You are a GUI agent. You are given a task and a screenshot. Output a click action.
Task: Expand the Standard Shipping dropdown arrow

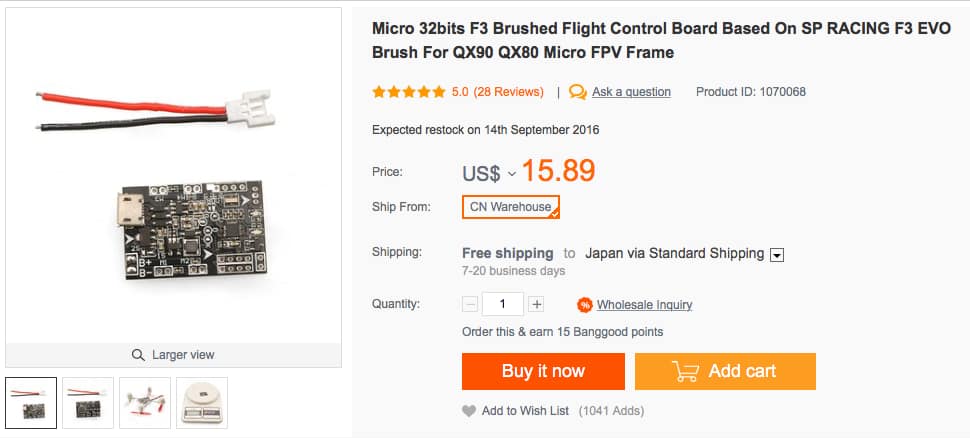click(777, 255)
